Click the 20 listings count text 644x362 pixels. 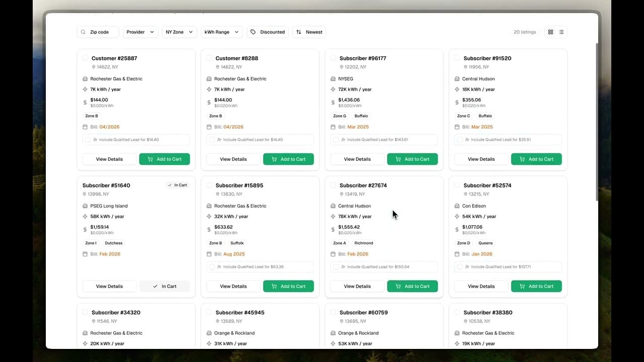525,32
